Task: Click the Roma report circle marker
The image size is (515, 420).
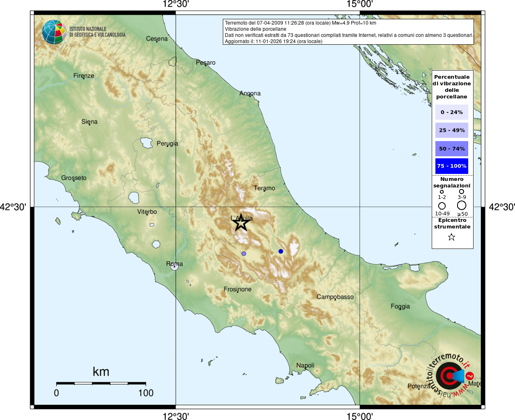Action: (x=174, y=267)
